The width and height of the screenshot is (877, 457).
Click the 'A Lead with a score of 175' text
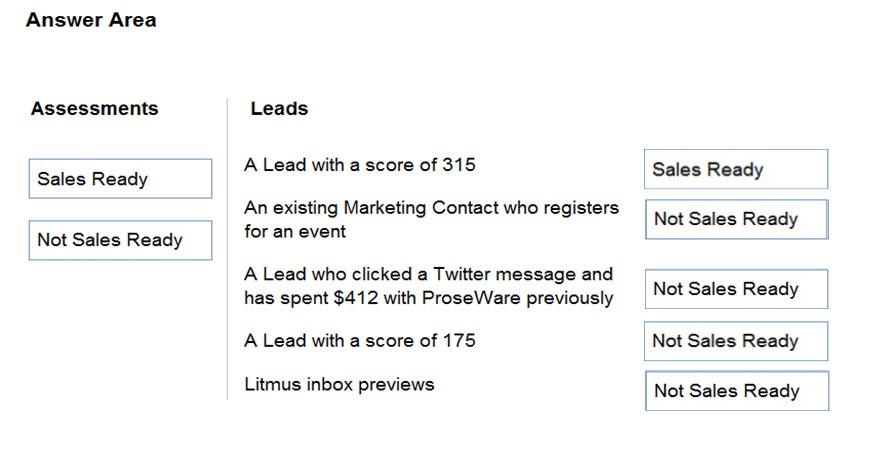tap(360, 341)
